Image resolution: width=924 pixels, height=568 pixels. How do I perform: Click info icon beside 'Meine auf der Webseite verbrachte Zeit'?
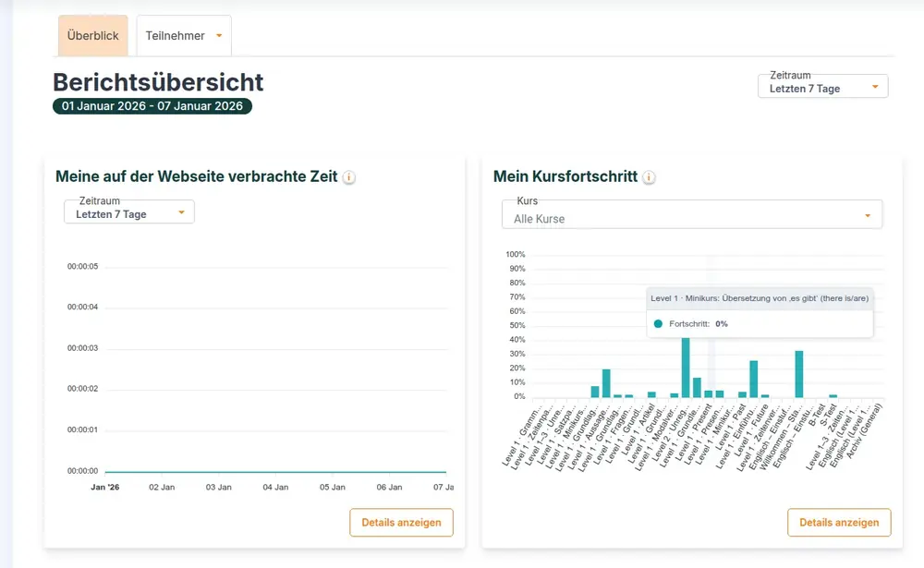pyautogui.click(x=349, y=177)
